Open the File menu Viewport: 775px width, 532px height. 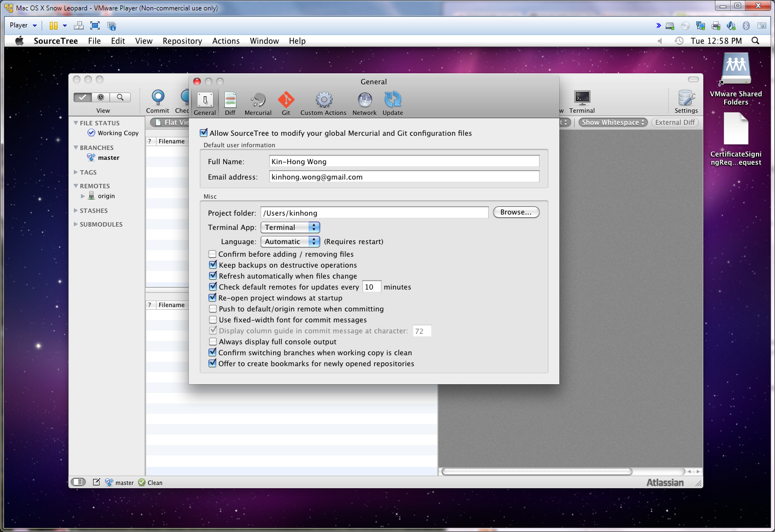(94, 41)
